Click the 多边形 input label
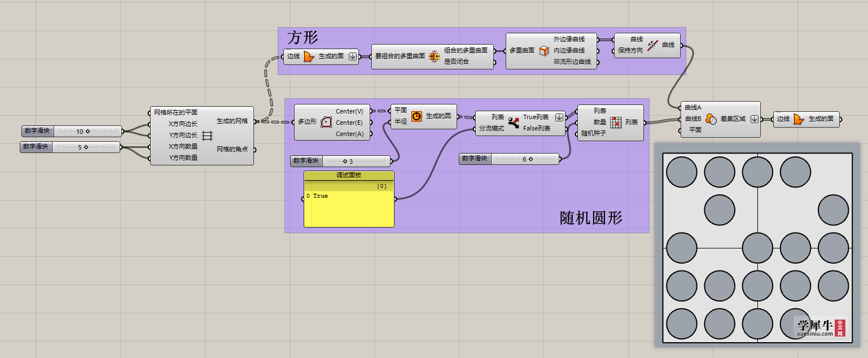The height and width of the screenshot is (358, 868). coord(308,122)
